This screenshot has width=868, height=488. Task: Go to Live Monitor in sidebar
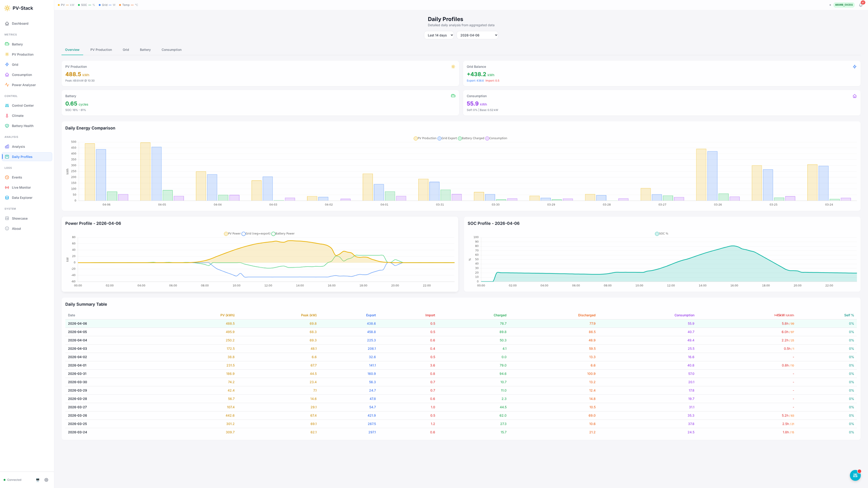[x=21, y=188]
